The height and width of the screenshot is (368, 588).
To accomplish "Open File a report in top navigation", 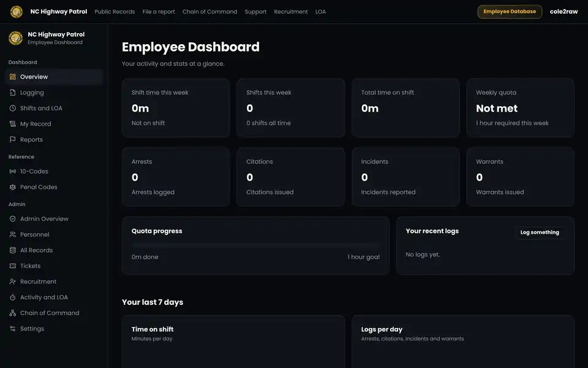I will [159, 12].
